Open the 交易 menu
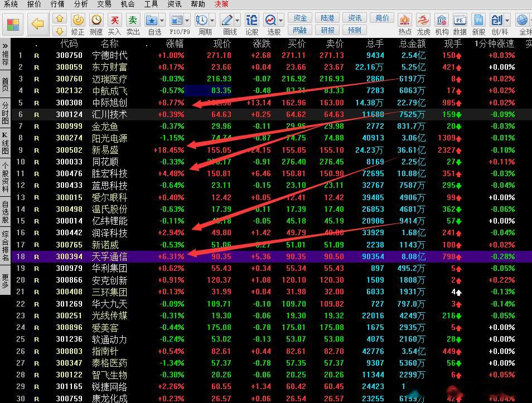 [x=104, y=4]
